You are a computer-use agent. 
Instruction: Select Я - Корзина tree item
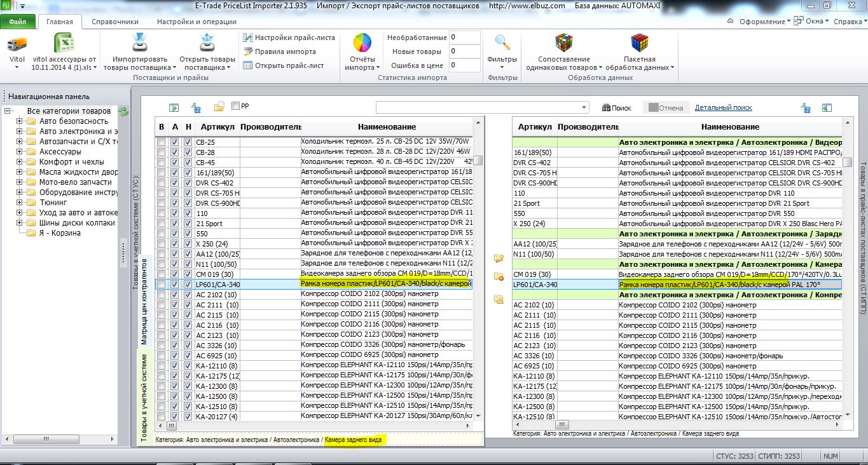tap(60, 233)
